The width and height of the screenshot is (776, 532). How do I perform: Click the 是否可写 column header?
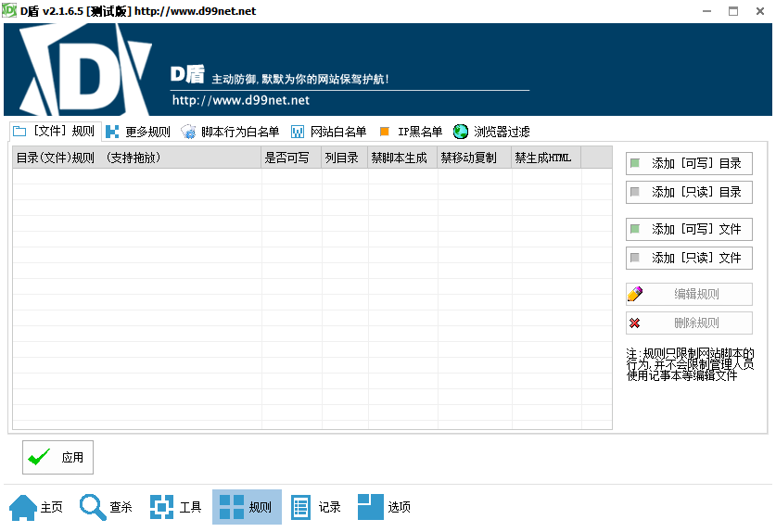(291, 158)
